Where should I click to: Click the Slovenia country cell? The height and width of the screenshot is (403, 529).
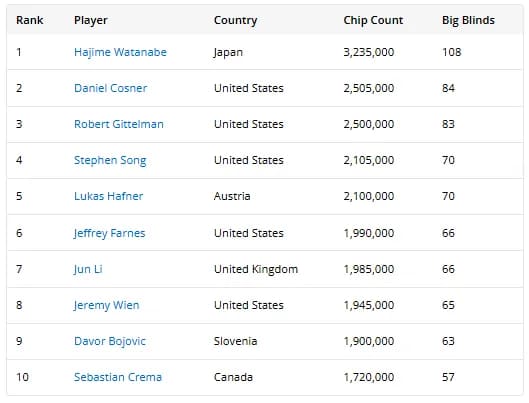(x=235, y=341)
